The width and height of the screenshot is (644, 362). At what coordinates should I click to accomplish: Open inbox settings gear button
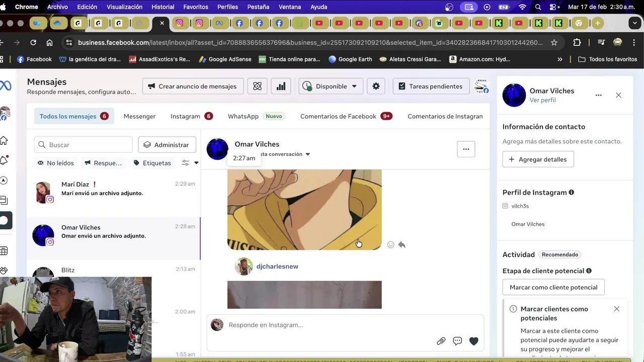376,86
